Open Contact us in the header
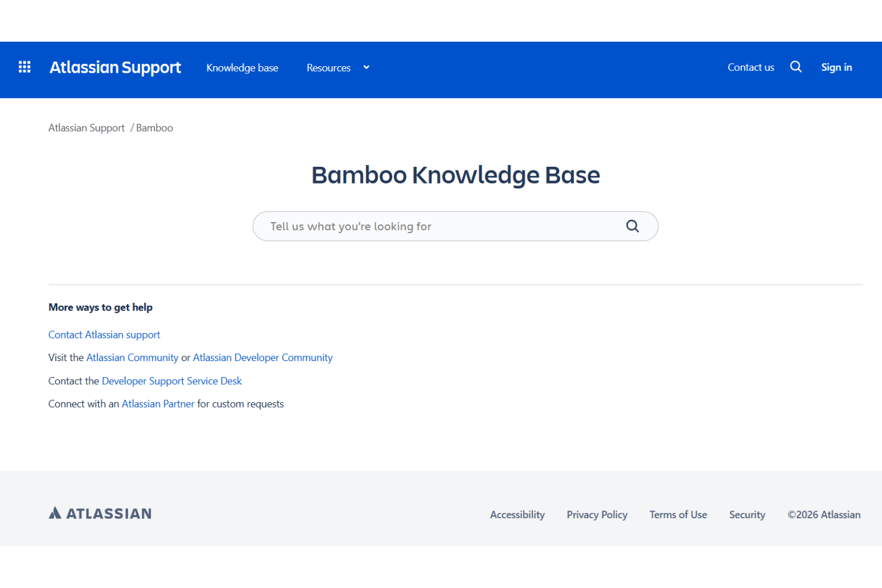 pyautogui.click(x=750, y=67)
